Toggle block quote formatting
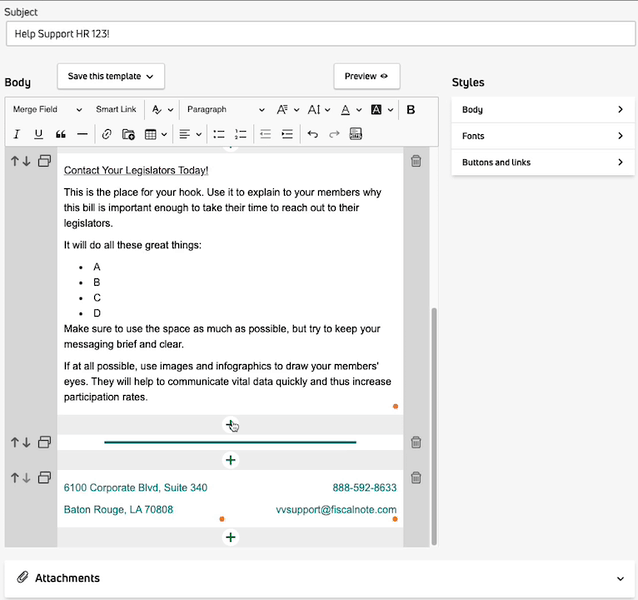 pyautogui.click(x=61, y=134)
